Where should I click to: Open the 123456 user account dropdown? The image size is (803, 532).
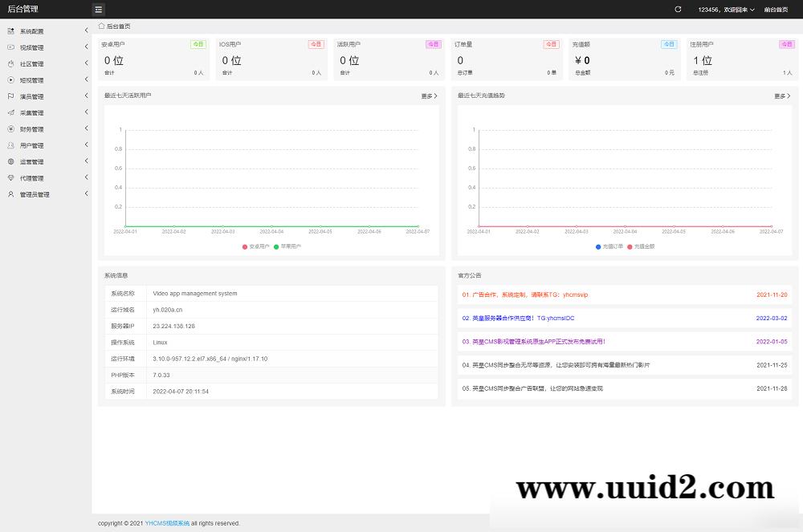point(726,10)
